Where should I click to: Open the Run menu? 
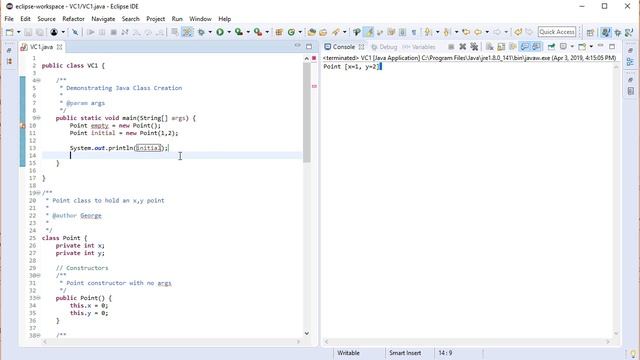[177, 19]
